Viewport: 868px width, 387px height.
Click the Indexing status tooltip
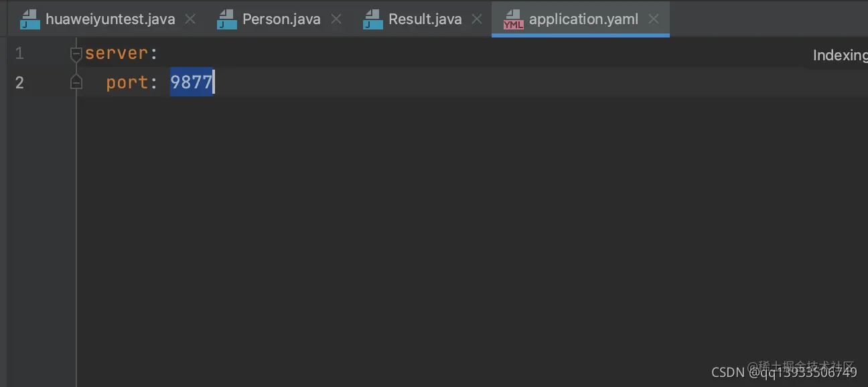click(839, 56)
